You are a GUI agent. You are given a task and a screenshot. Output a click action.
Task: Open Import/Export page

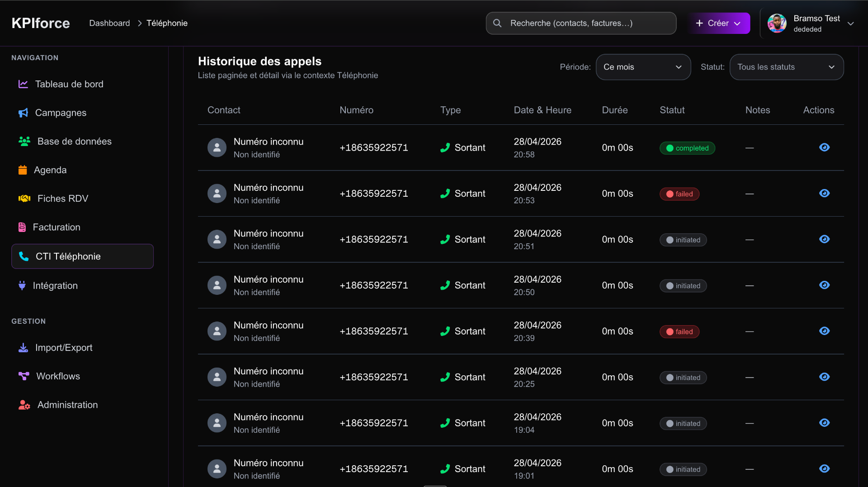[64, 347]
